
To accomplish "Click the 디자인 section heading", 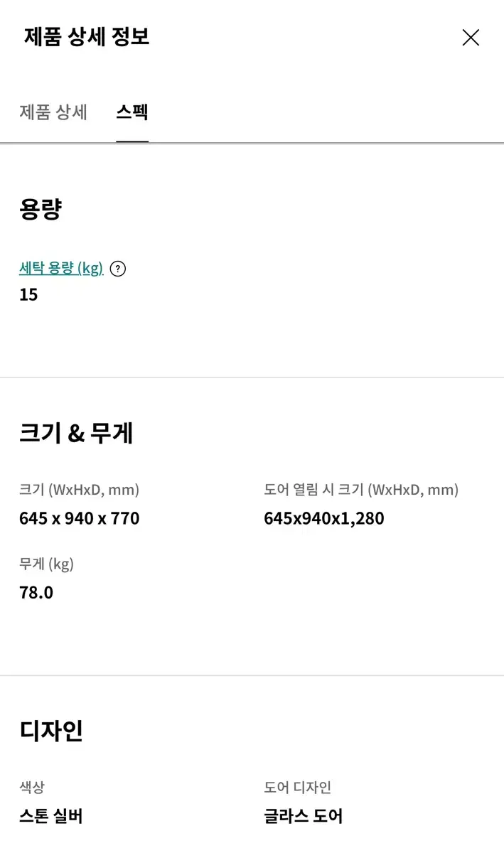I will [51, 730].
